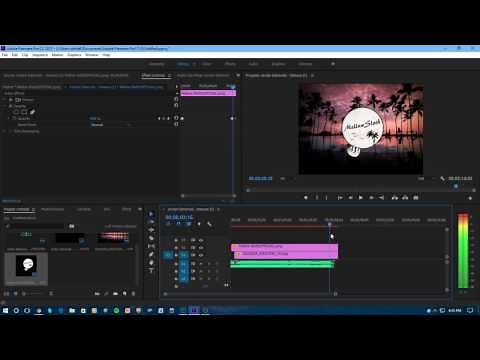The height and width of the screenshot is (360, 480).
Task: Open File menu
Action: 5,55
